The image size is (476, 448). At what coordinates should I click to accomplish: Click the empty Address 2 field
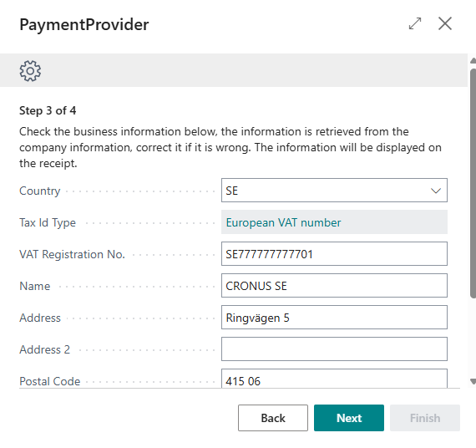point(334,349)
